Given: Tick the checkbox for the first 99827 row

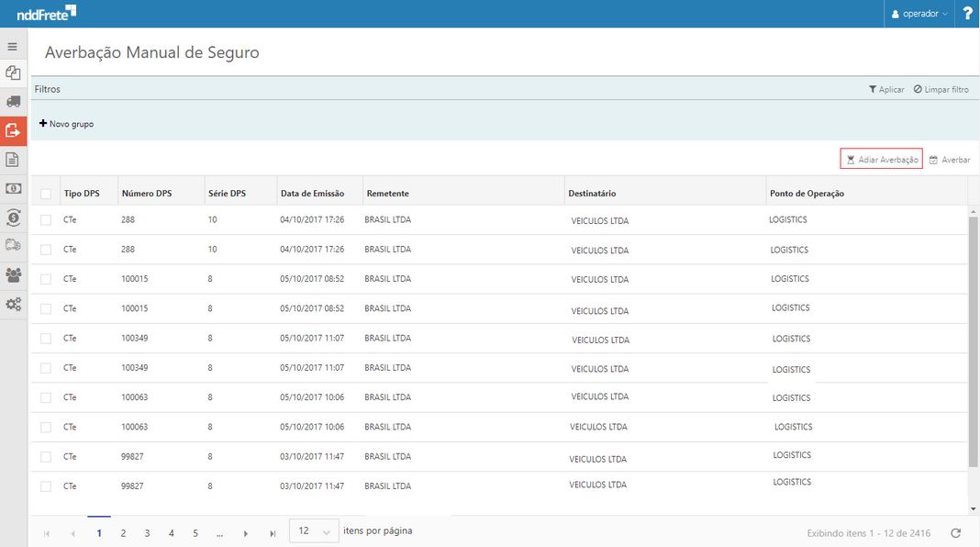Looking at the screenshot, I should pyautogui.click(x=46, y=456).
